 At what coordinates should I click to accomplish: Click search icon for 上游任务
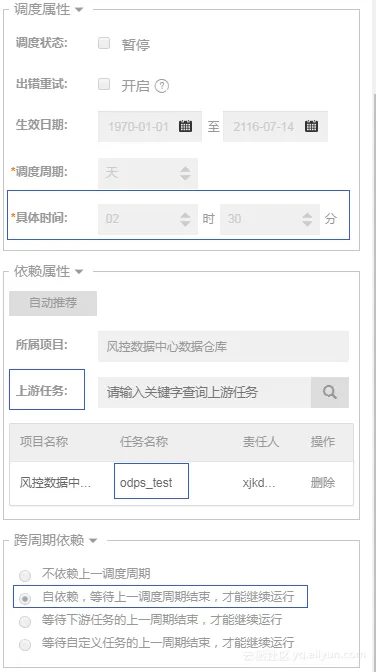tap(330, 392)
